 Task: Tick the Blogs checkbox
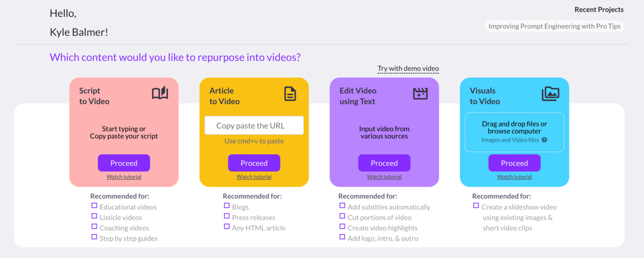pos(227,206)
